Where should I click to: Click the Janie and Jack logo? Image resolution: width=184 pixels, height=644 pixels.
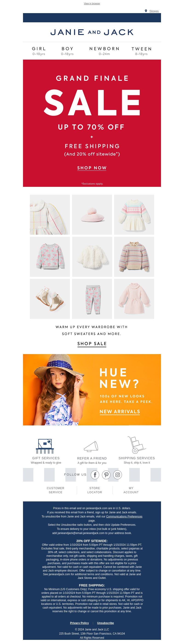click(92, 32)
